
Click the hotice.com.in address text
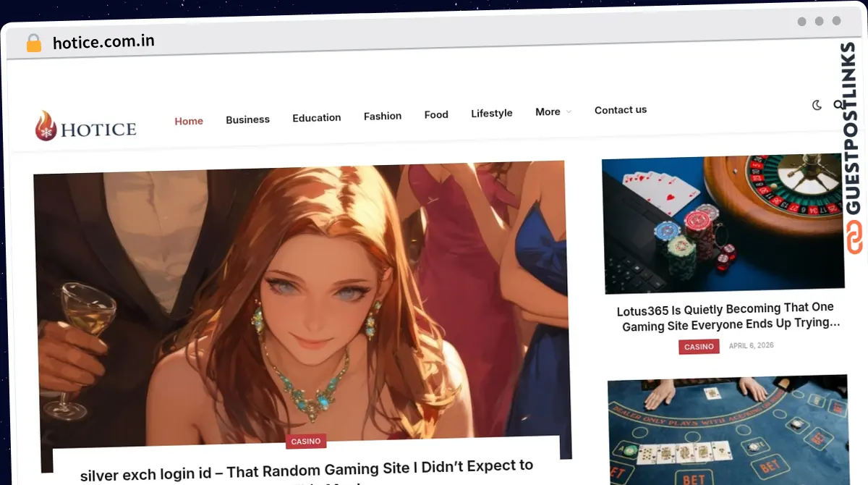(103, 42)
